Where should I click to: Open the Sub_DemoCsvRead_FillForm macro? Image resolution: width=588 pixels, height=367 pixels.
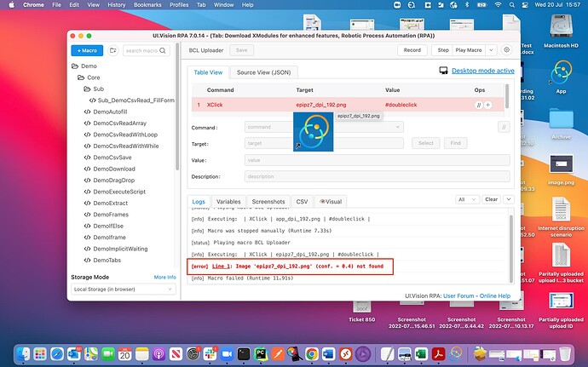(x=135, y=100)
